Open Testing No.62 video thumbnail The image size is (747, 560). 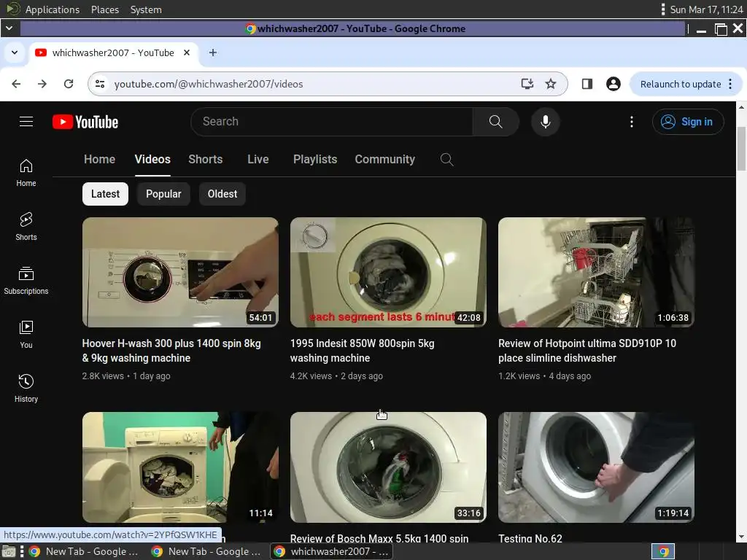click(x=596, y=467)
